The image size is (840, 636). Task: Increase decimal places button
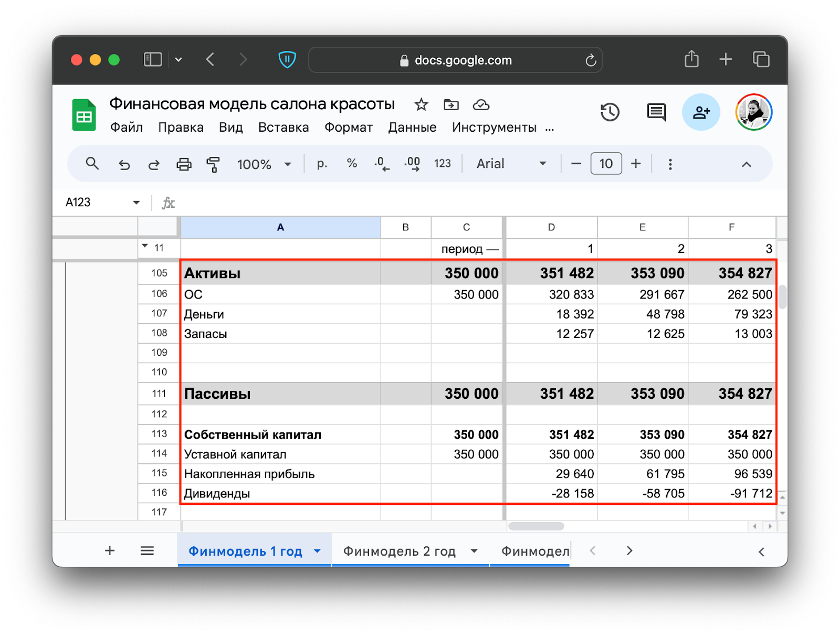coord(412,164)
